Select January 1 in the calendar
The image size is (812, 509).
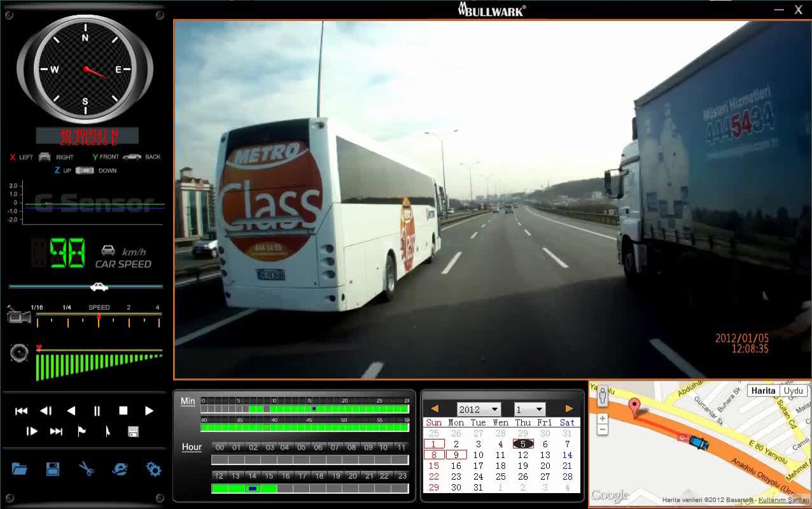pos(434,444)
